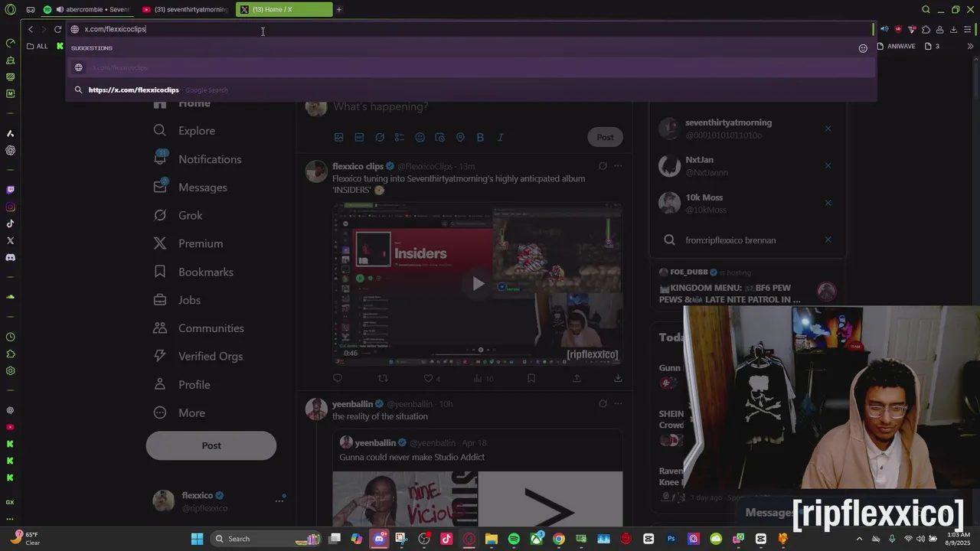Click the smiley feedback icon in suggestions
This screenshot has height=551, width=980.
point(863,48)
